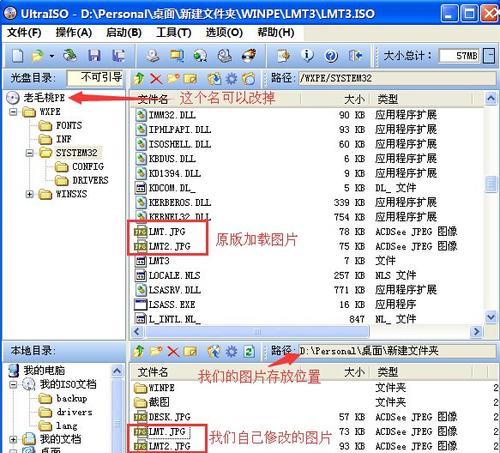500x453 pixels.
Task: Click the New image toolbar icon
Action: pos(17,55)
